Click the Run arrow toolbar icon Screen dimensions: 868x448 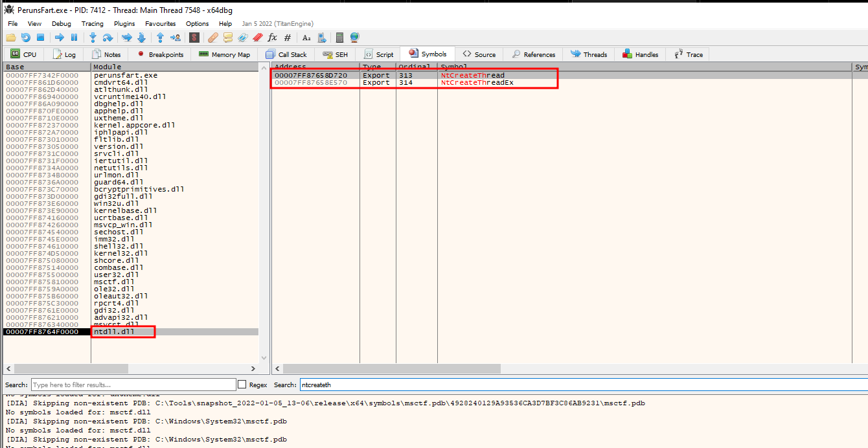point(59,38)
